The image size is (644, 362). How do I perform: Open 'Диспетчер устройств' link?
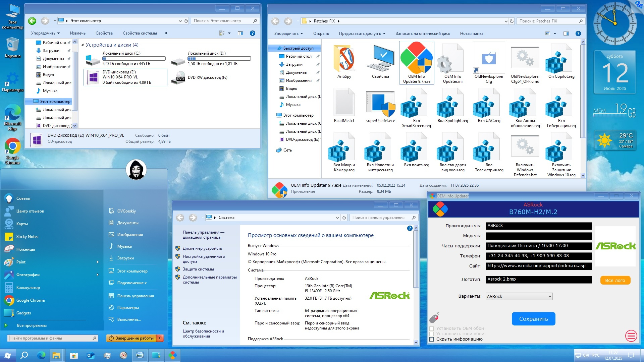tap(202, 248)
